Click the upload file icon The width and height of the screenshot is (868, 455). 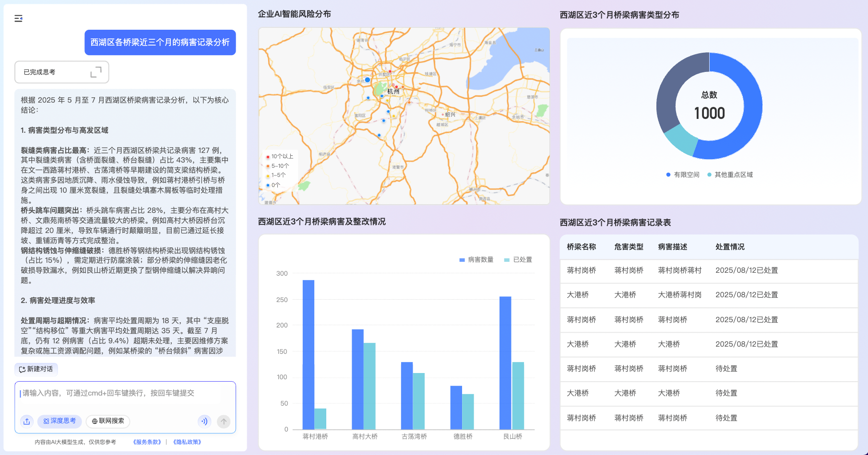coord(27,421)
